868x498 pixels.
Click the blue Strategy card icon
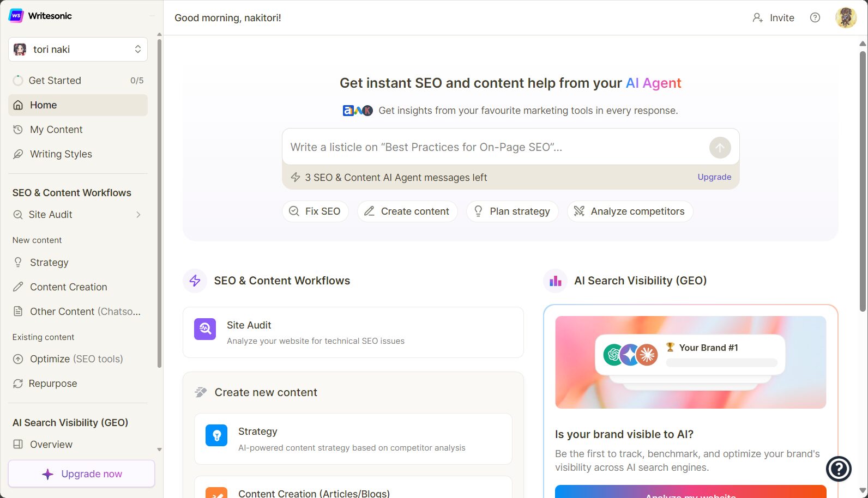(x=216, y=435)
